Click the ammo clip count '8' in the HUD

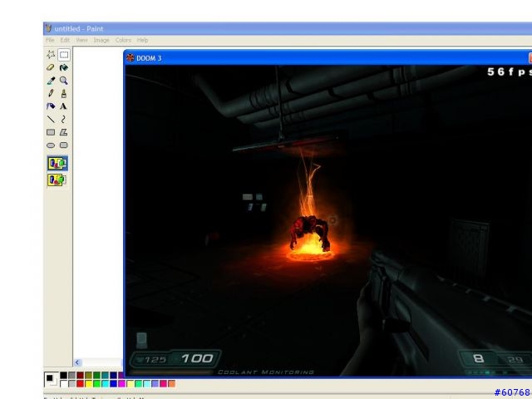tap(479, 358)
